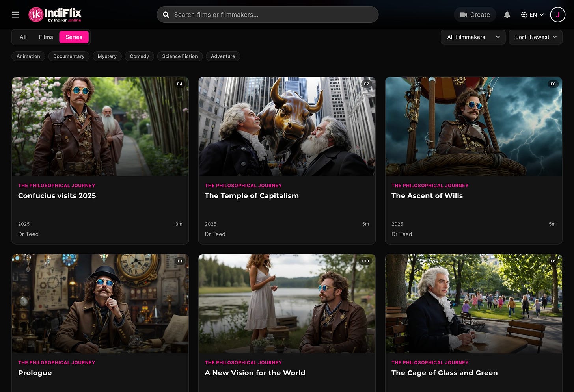Filter by Animation genre

pyautogui.click(x=28, y=56)
